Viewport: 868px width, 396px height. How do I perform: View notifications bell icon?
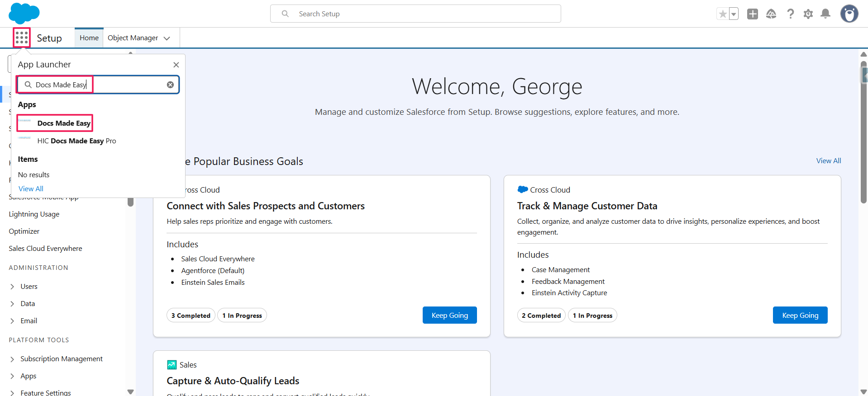click(x=825, y=14)
